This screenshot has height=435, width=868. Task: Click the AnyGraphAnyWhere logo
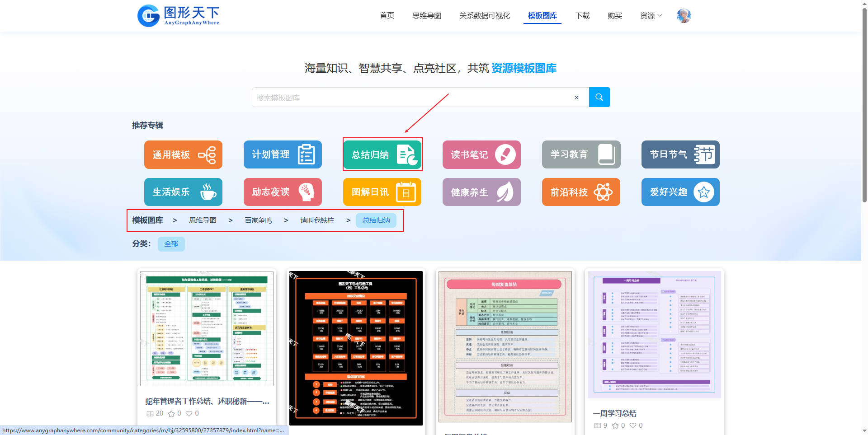click(x=178, y=16)
